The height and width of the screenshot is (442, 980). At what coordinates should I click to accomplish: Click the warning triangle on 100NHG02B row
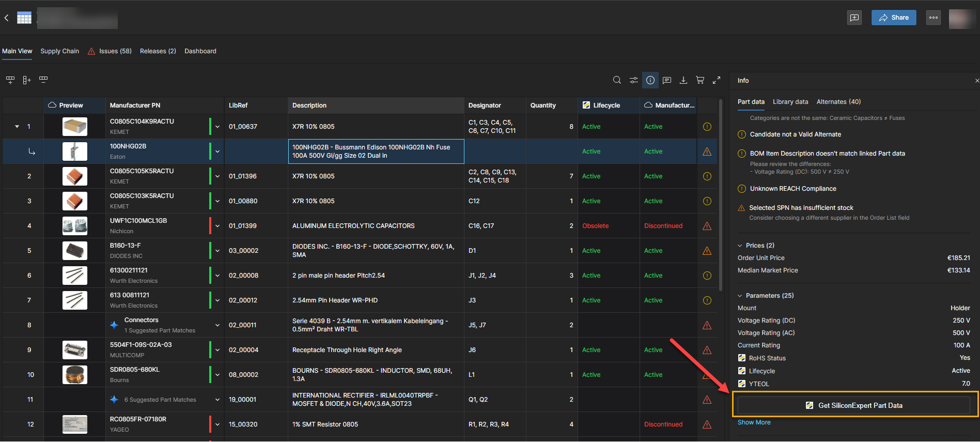(707, 151)
